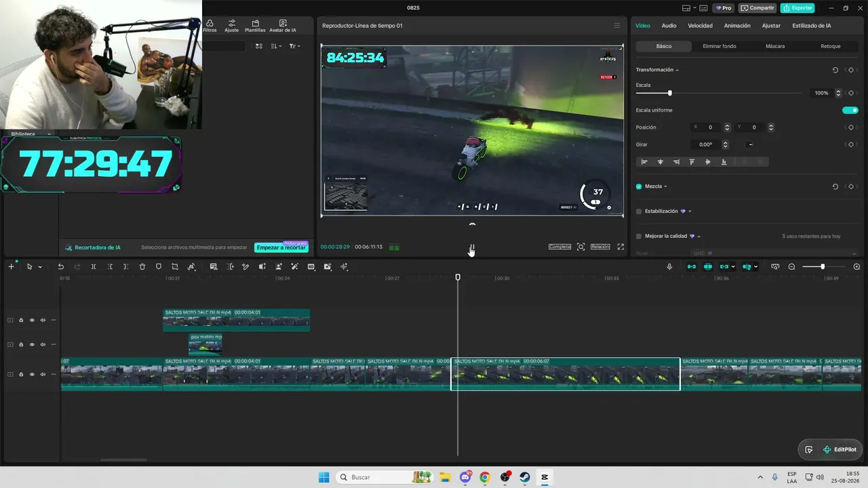Switch to the Animación tab
The width and height of the screenshot is (868, 488).
737,26
